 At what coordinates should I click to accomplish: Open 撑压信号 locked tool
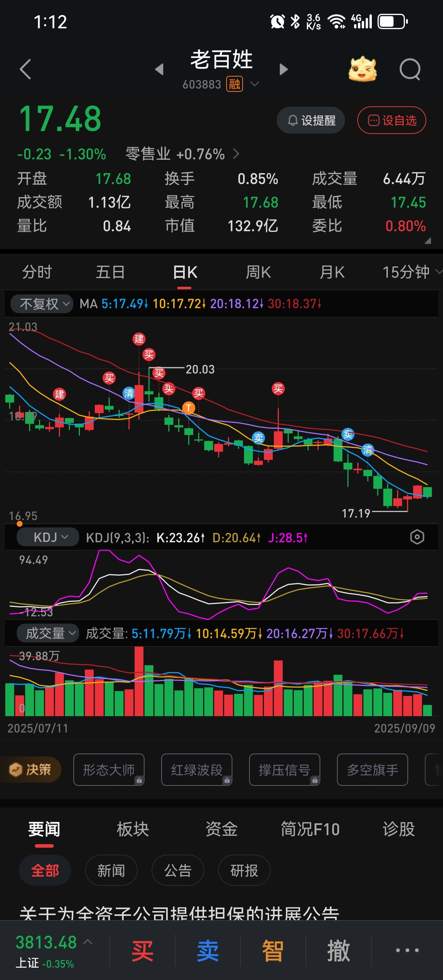(x=285, y=769)
